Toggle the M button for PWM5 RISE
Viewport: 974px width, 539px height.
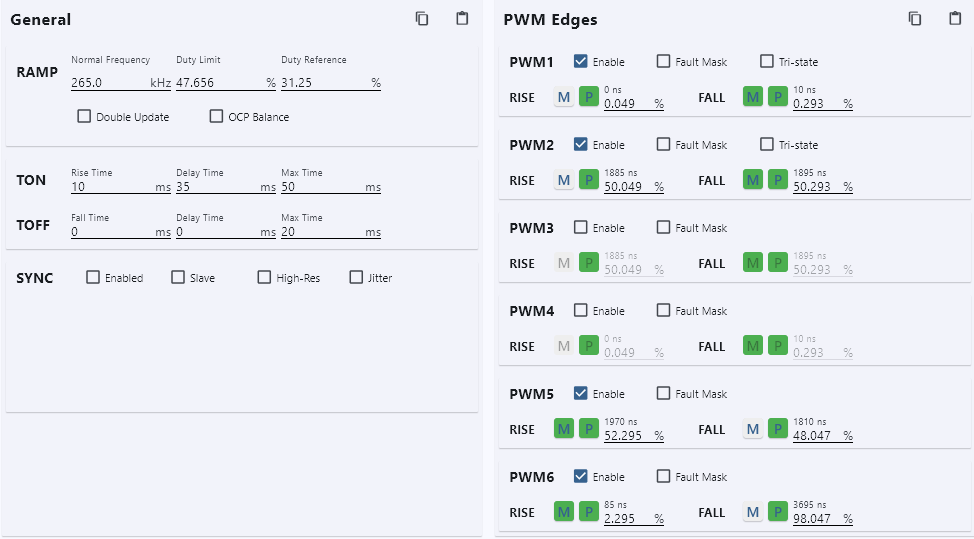564,429
